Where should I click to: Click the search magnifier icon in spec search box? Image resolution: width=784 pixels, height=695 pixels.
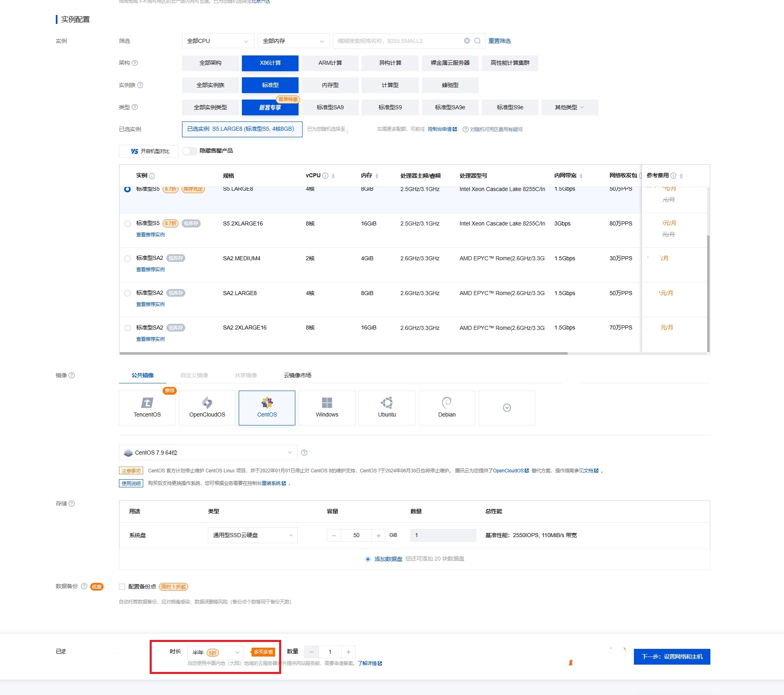click(x=477, y=41)
